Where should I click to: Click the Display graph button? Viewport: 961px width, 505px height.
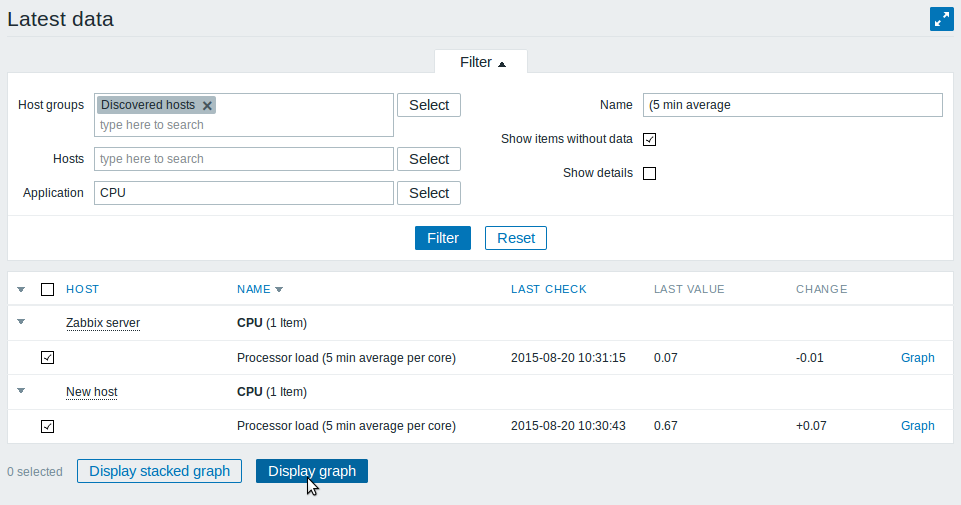tap(312, 471)
